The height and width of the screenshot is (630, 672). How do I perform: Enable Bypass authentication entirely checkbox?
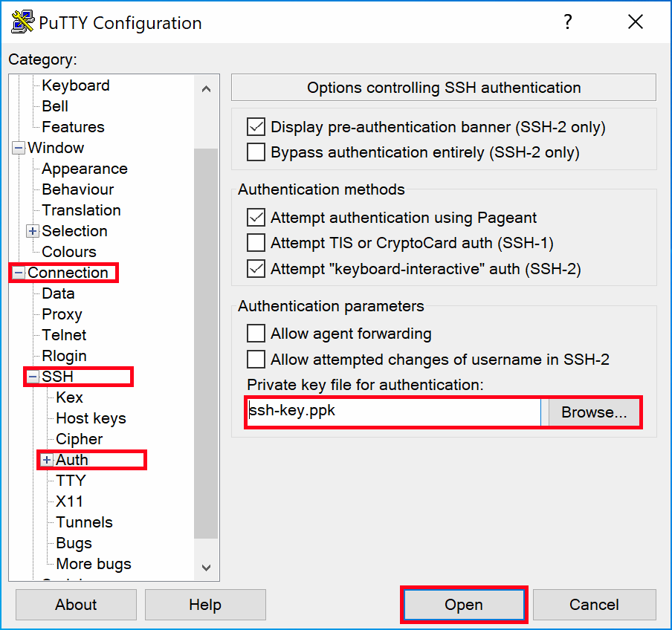[x=256, y=152]
